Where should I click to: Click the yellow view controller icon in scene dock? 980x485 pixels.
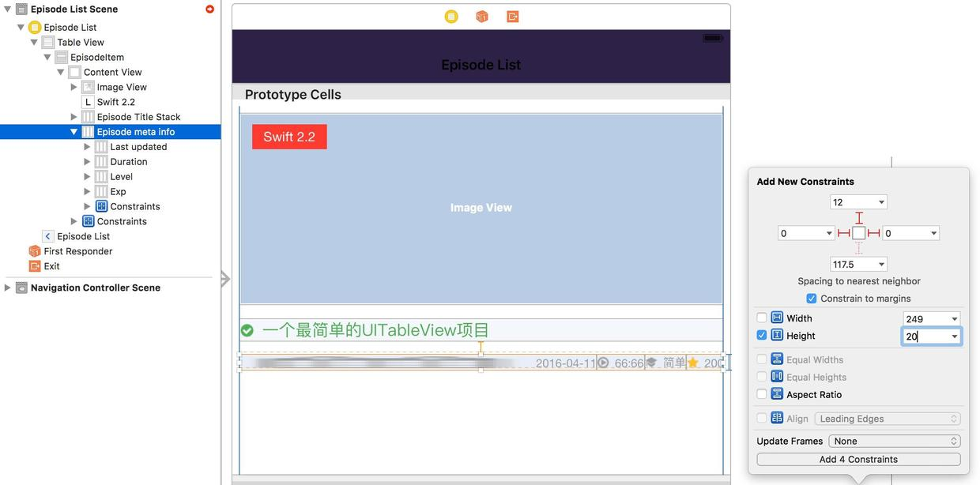coord(451,17)
